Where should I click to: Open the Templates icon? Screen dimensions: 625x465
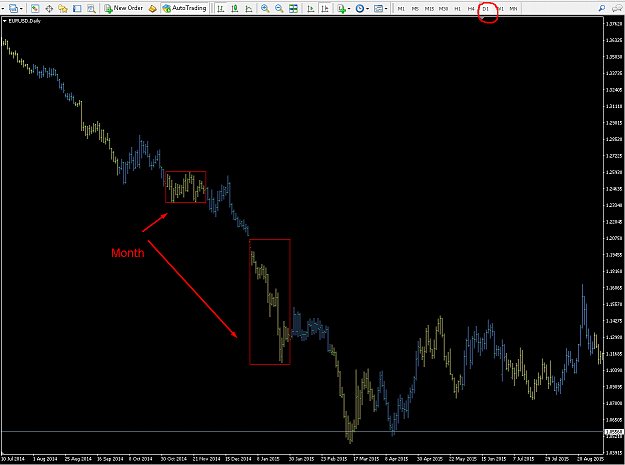378,8
